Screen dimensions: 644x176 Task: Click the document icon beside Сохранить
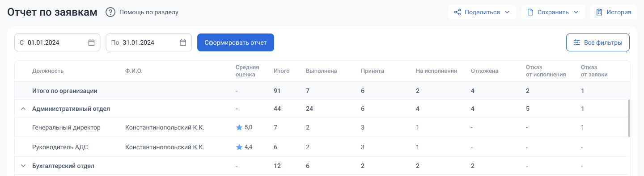(530, 12)
